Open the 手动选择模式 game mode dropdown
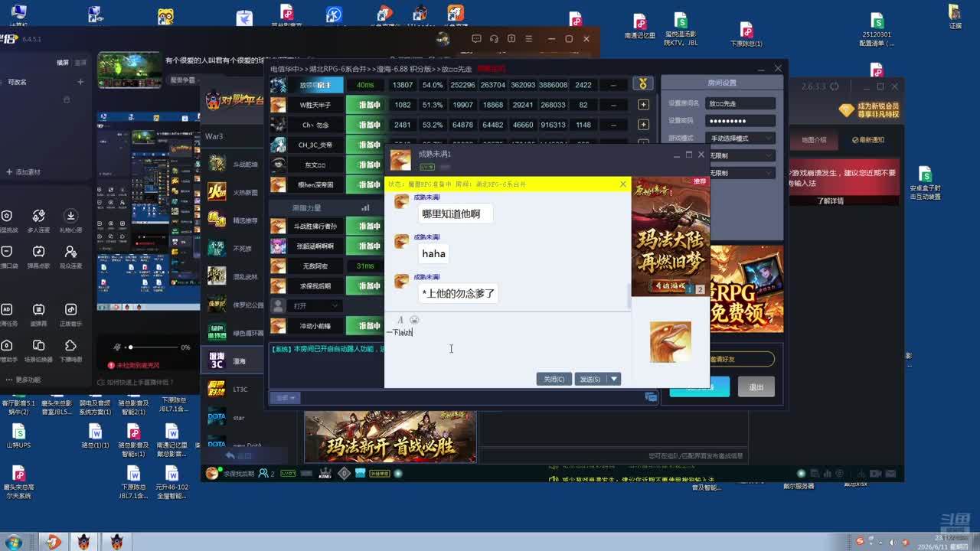The height and width of the screenshot is (551, 980). pos(740,139)
